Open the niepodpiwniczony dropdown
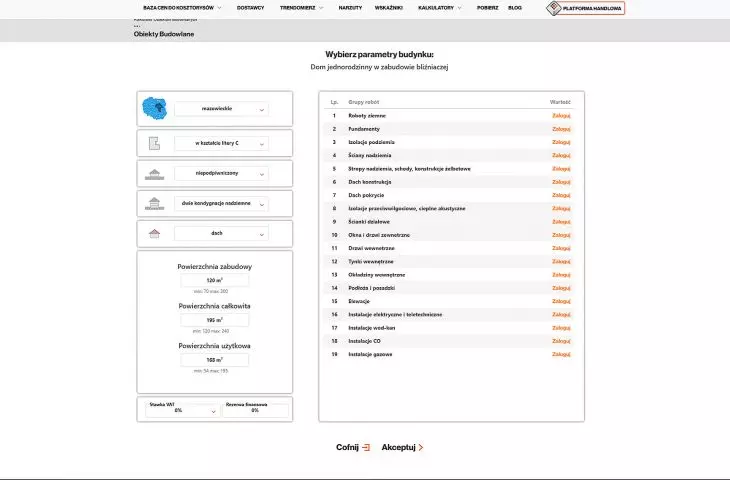 coord(221,173)
